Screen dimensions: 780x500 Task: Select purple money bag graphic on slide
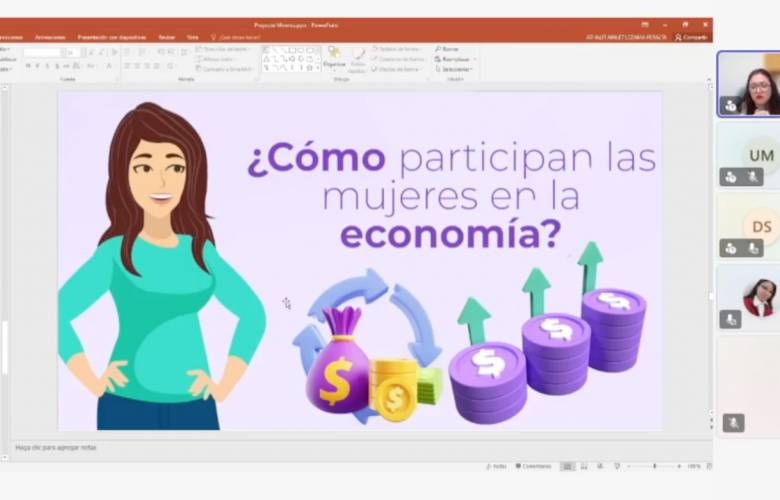click(338, 361)
